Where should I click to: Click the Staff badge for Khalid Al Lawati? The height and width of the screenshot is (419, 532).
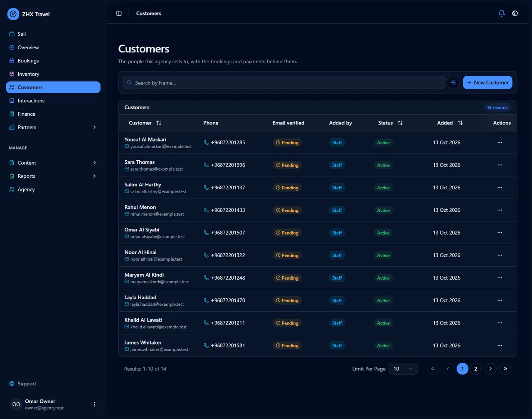(337, 323)
